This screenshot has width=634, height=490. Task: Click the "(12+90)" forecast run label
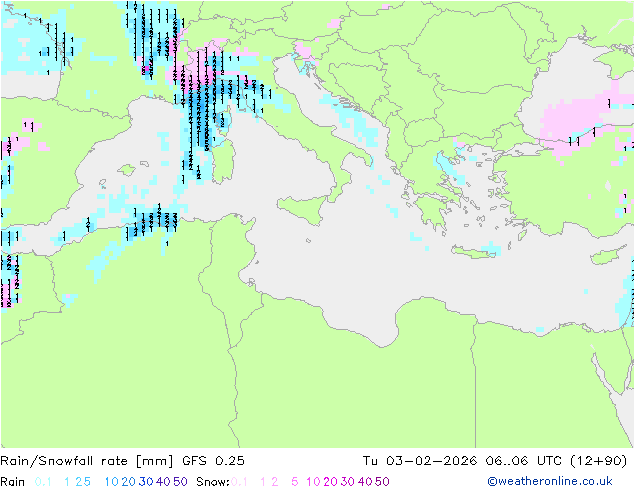pos(598,461)
